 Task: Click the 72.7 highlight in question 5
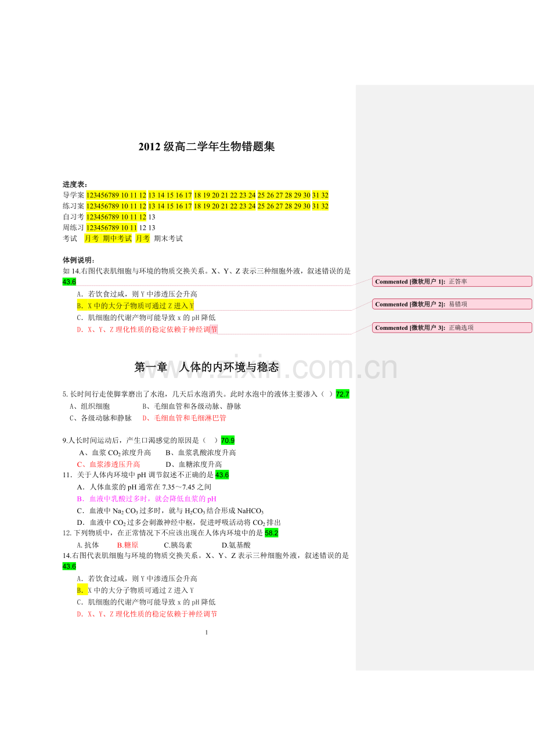tap(341, 393)
